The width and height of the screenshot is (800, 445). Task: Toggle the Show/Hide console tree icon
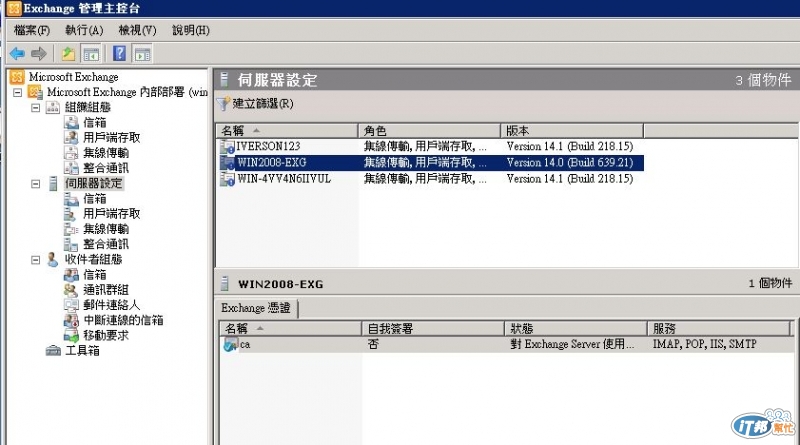coord(91,54)
